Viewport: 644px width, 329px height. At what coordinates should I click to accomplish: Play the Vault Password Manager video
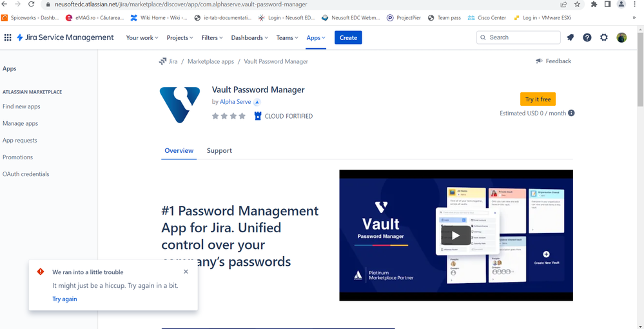click(456, 235)
